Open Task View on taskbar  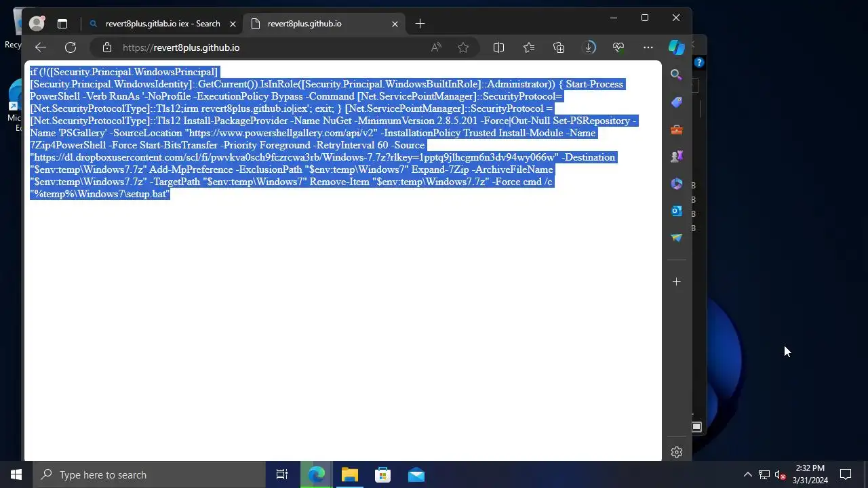282,474
